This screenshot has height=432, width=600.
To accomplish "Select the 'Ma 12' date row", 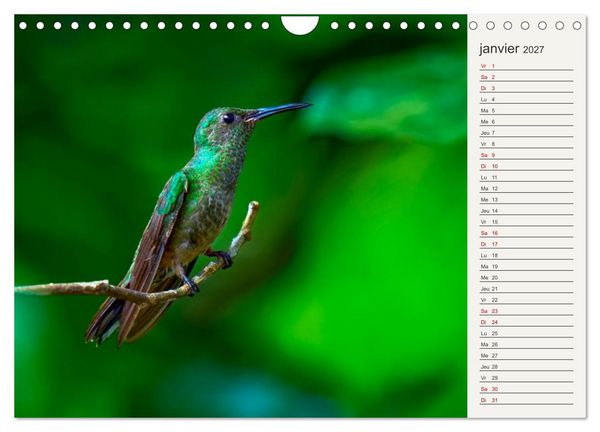I will (x=527, y=188).
